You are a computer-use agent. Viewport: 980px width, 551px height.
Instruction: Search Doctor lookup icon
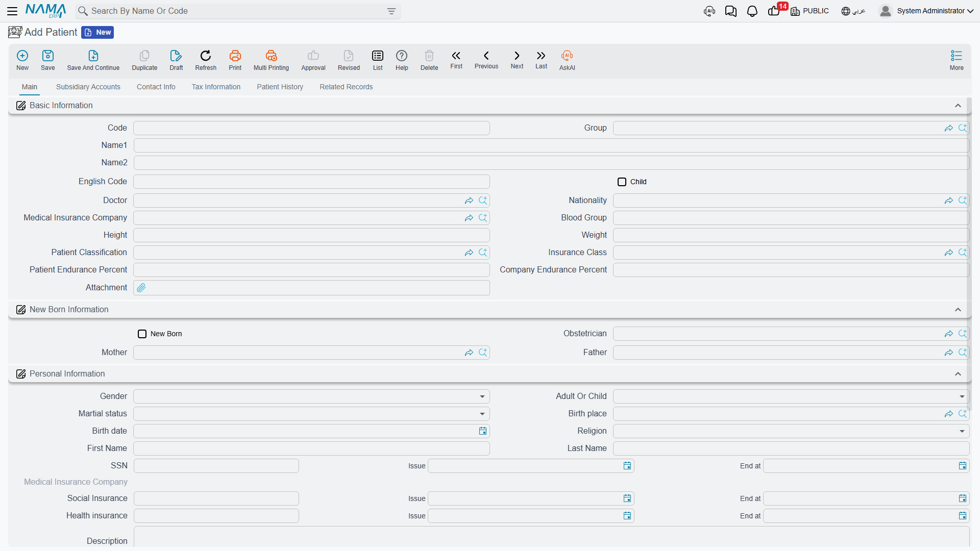[483, 201]
